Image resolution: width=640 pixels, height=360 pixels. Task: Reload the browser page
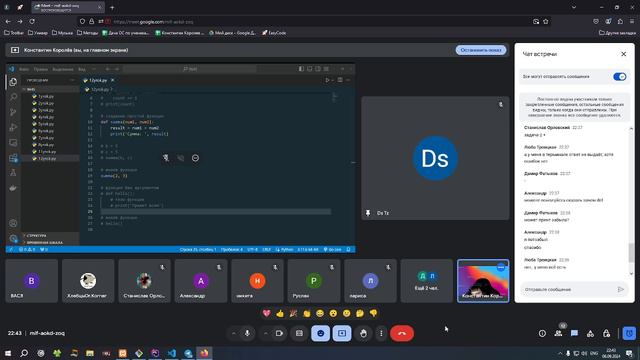click(32, 21)
